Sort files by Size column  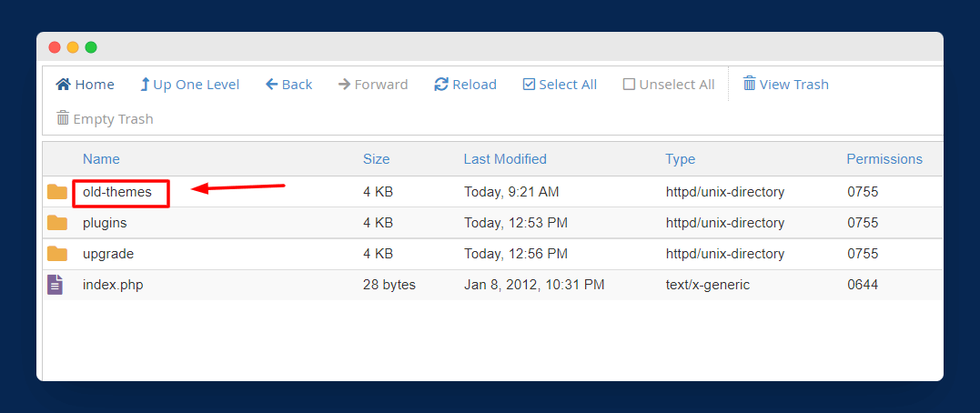(376, 159)
